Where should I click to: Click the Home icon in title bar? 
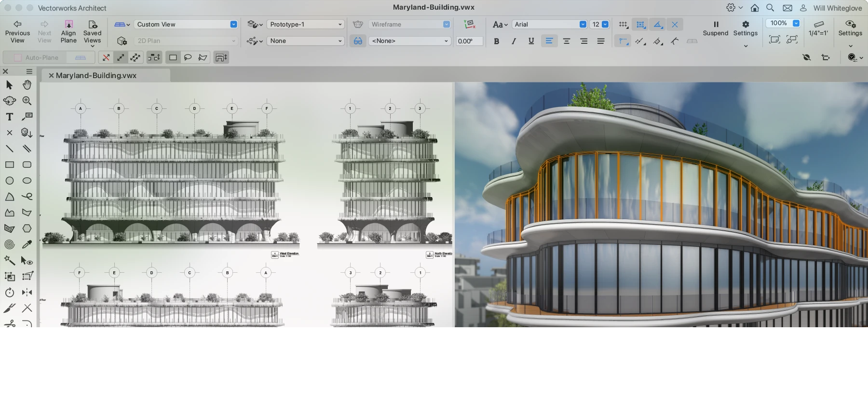[x=755, y=8]
